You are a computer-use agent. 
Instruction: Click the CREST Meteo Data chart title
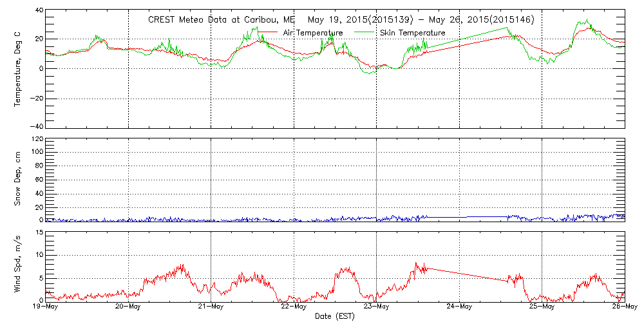(341, 20)
